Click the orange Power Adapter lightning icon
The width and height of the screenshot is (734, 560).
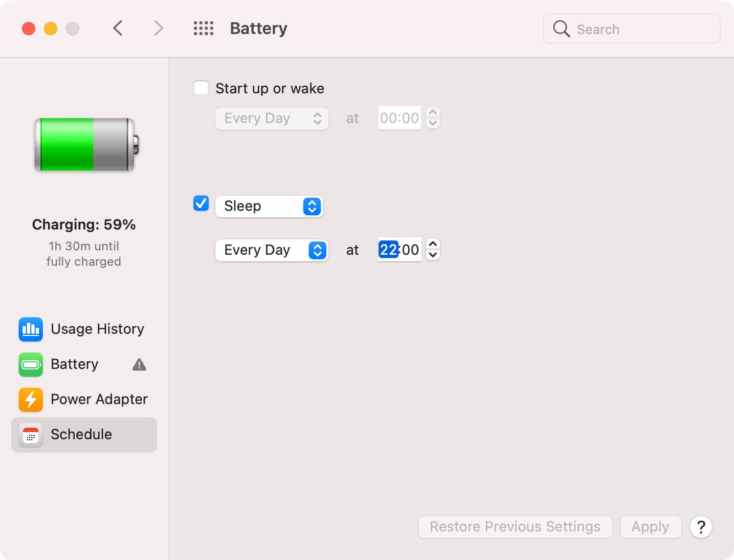pyautogui.click(x=31, y=400)
